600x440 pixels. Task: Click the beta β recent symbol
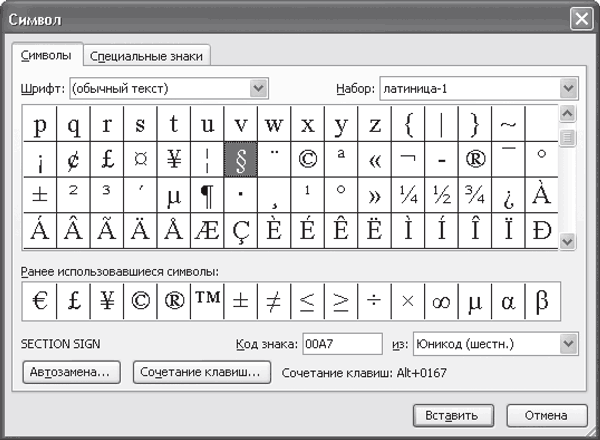(542, 300)
